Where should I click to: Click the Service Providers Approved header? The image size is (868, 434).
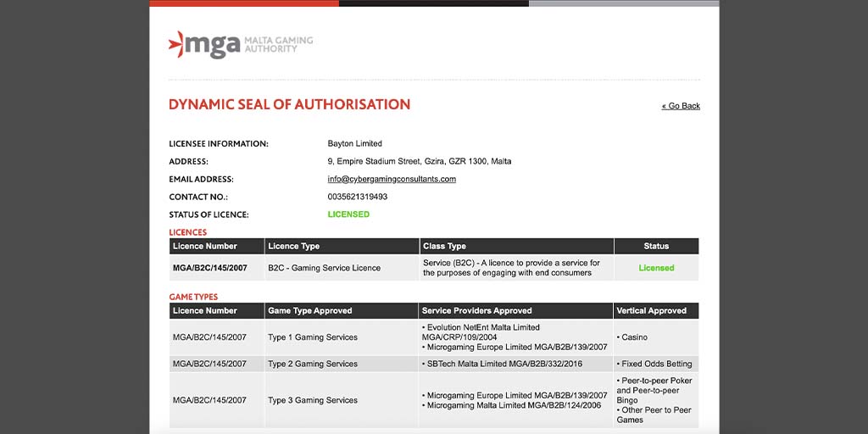coord(515,310)
